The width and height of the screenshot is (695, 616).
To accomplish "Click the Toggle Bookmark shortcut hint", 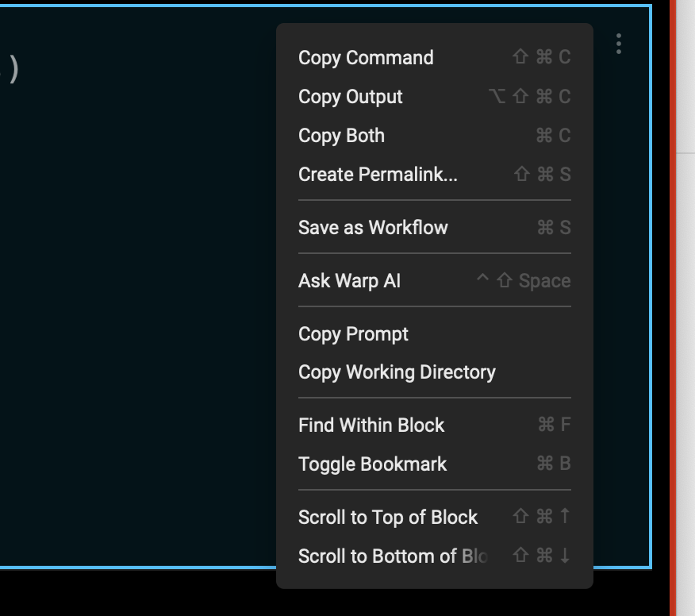I will 555,464.
